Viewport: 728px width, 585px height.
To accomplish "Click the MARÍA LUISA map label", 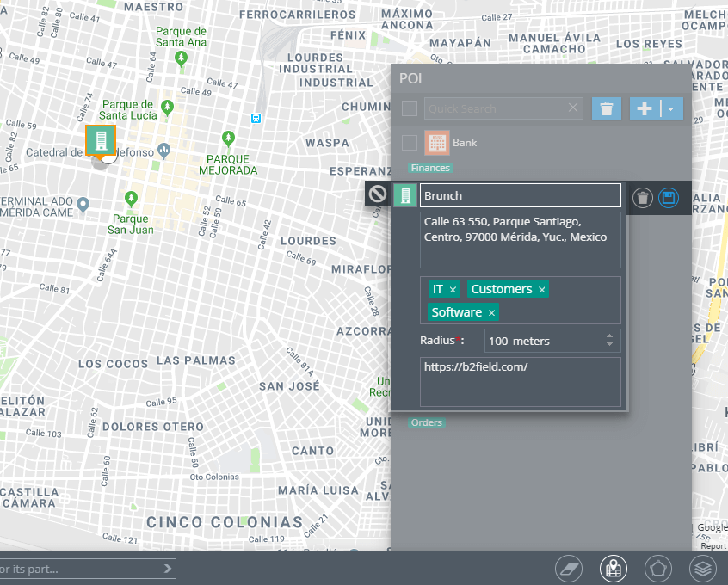I will point(318,490).
